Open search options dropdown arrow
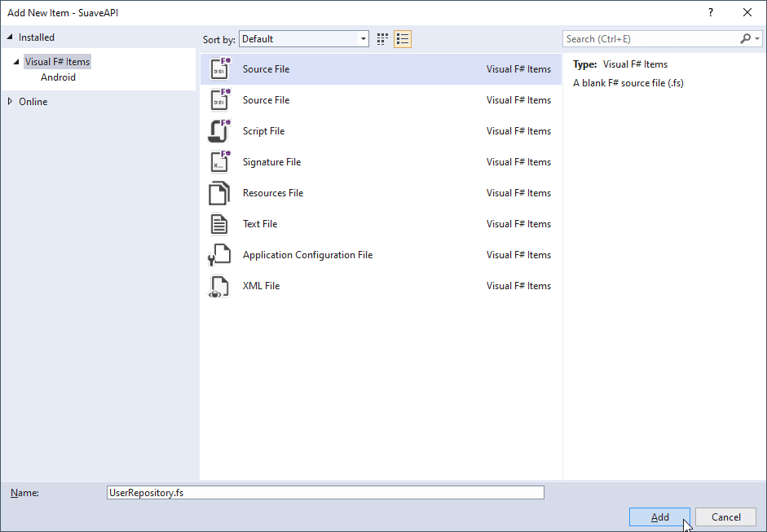 [757, 38]
